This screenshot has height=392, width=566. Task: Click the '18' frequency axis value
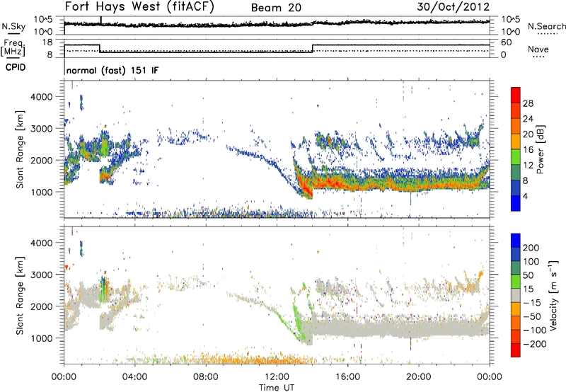tap(47, 42)
